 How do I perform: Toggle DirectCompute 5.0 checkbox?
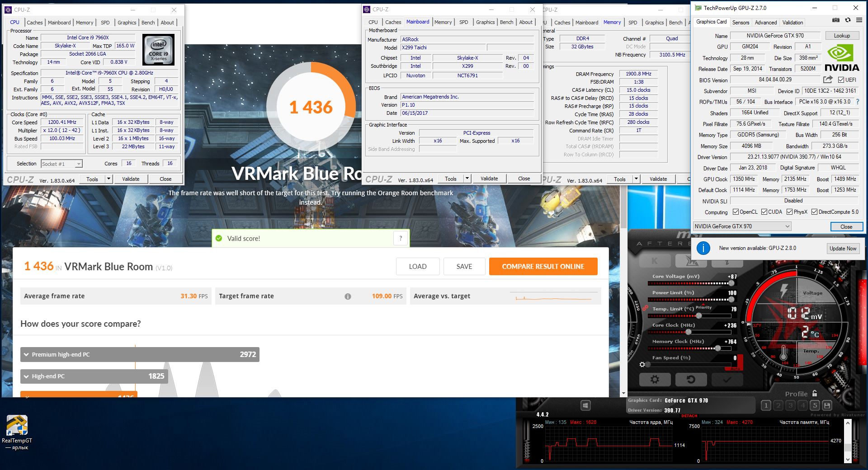[814, 212]
